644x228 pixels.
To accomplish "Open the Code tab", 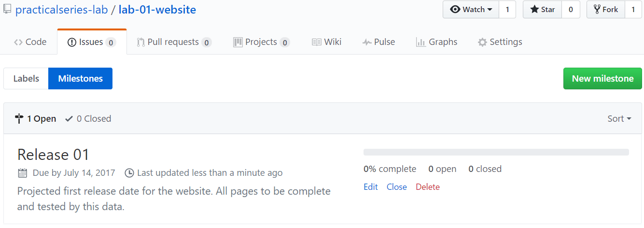I will coord(30,42).
